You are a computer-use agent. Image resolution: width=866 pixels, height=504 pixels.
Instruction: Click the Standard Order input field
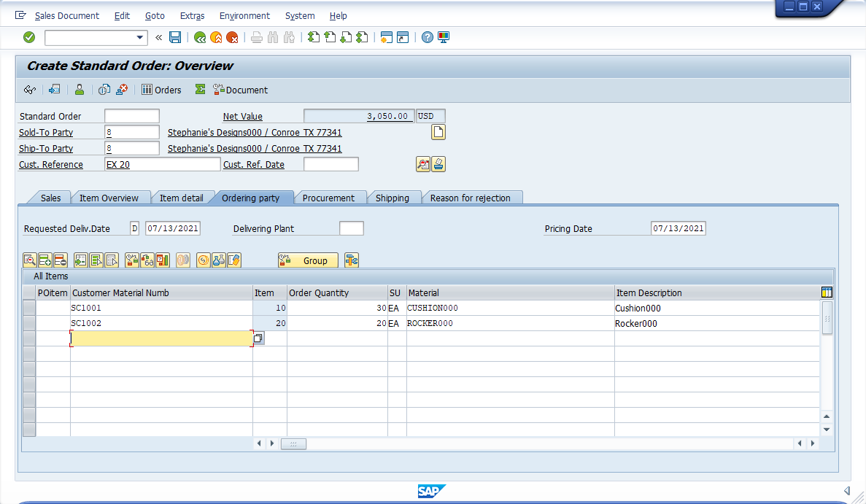pyautogui.click(x=132, y=116)
